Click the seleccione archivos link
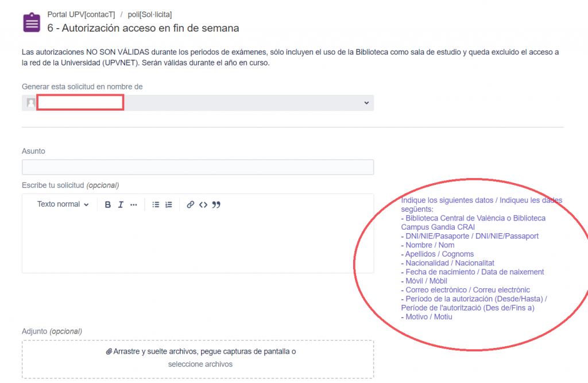The height and width of the screenshot is (383, 588). click(x=200, y=364)
